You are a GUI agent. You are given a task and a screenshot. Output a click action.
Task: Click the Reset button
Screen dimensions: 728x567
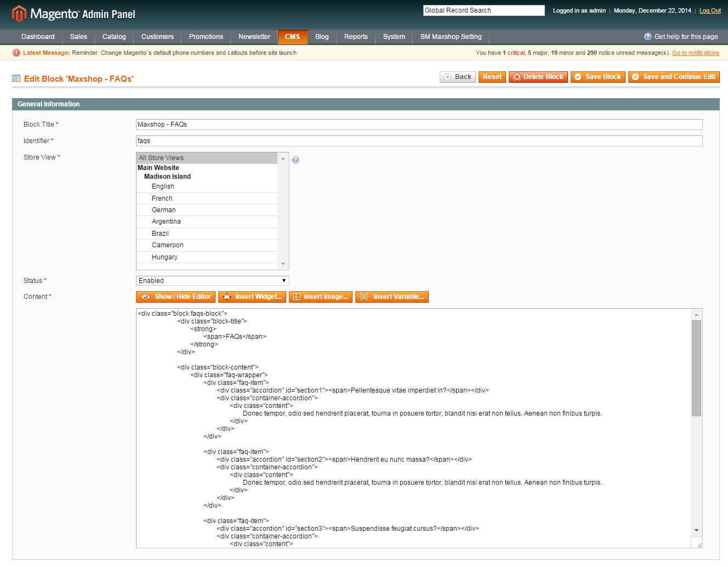[x=492, y=77]
